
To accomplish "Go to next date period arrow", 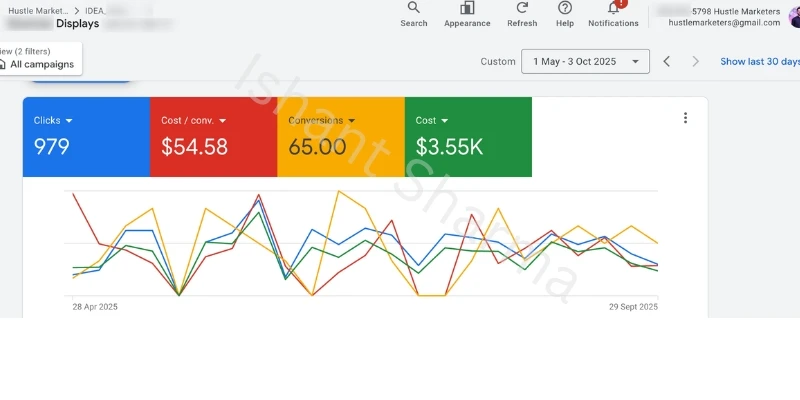I will point(696,62).
